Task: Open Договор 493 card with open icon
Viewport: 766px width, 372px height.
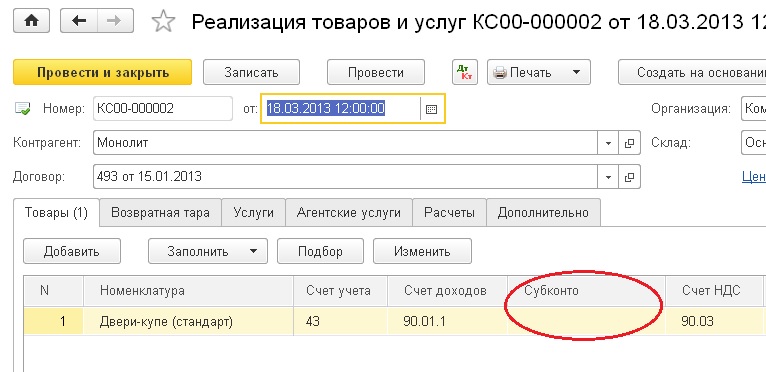Action: pyautogui.click(x=629, y=176)
